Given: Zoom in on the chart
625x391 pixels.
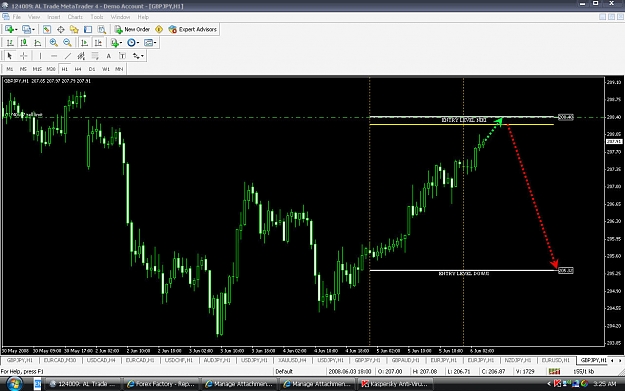Looking at the screenshot, I should [x=53, y=43].
